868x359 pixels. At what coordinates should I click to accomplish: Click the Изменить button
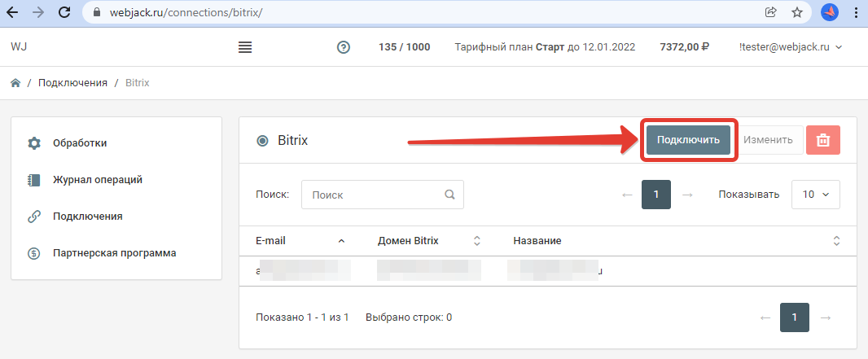pyautogui.click(x=768, y=140)
